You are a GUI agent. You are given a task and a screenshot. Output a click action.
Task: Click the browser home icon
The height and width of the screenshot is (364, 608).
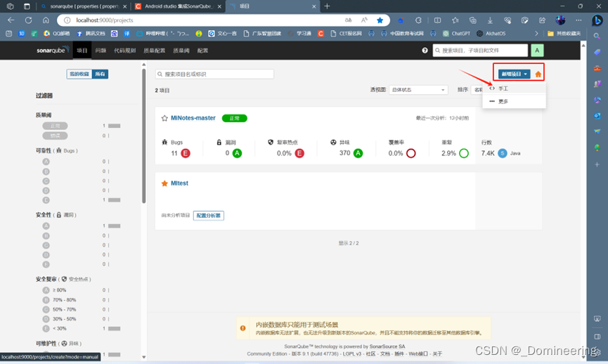coord(46,20)
